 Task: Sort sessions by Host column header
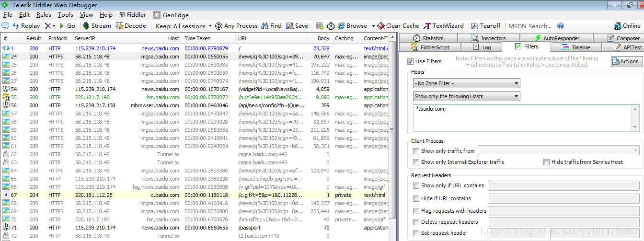[152, 38]
